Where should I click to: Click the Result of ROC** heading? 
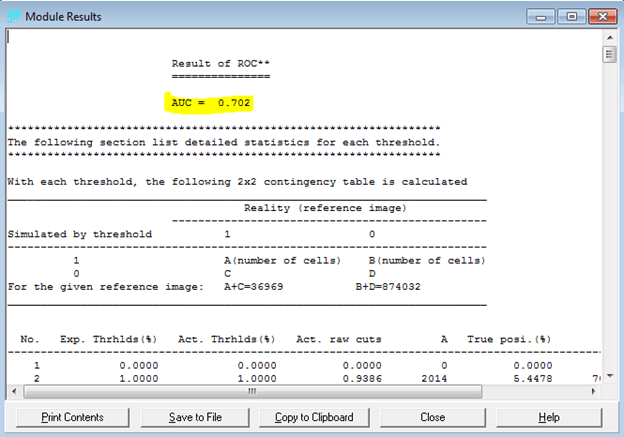pyautogui.click(x=221, y=63)
